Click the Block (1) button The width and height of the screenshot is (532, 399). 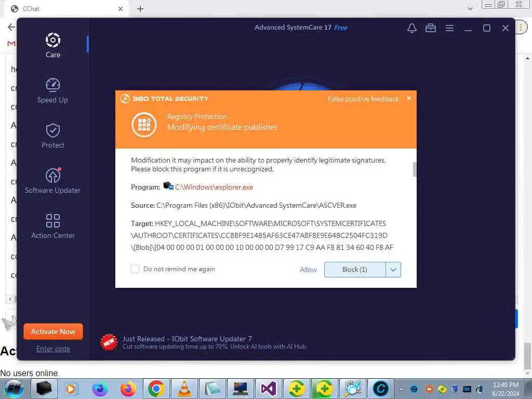[354, 270]
